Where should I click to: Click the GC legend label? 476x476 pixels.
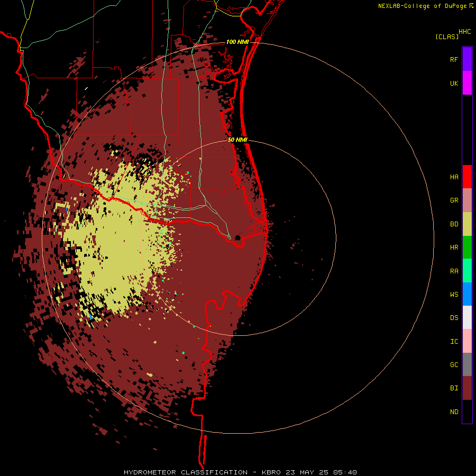coord(454,365)
